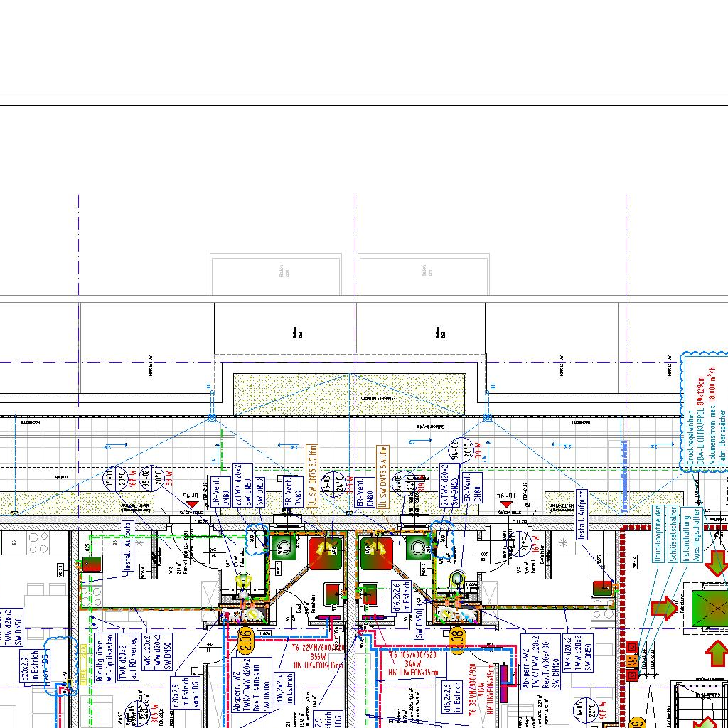Click the red 'HK UK=FOK+15cm' text under 356W
Image resolution: width=728 pixels, height=728 pixels.
(319, 665)
